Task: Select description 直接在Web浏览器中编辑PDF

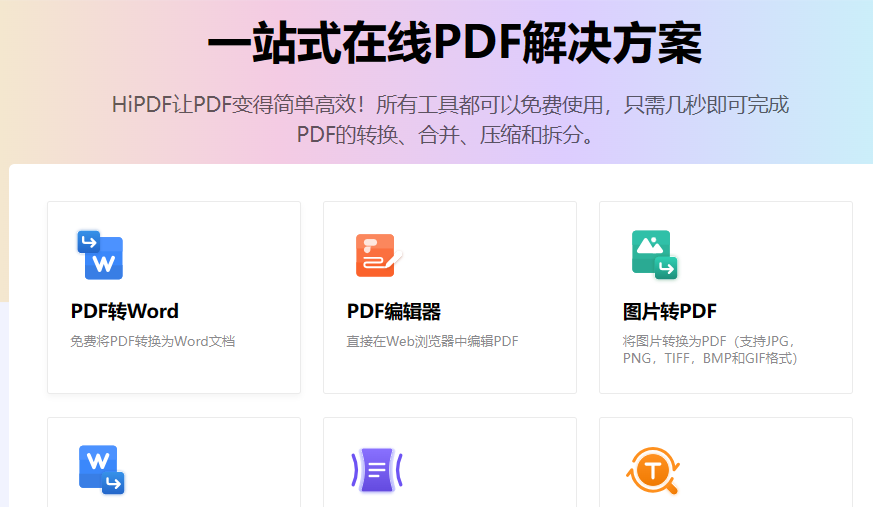Action: point(432,341)
